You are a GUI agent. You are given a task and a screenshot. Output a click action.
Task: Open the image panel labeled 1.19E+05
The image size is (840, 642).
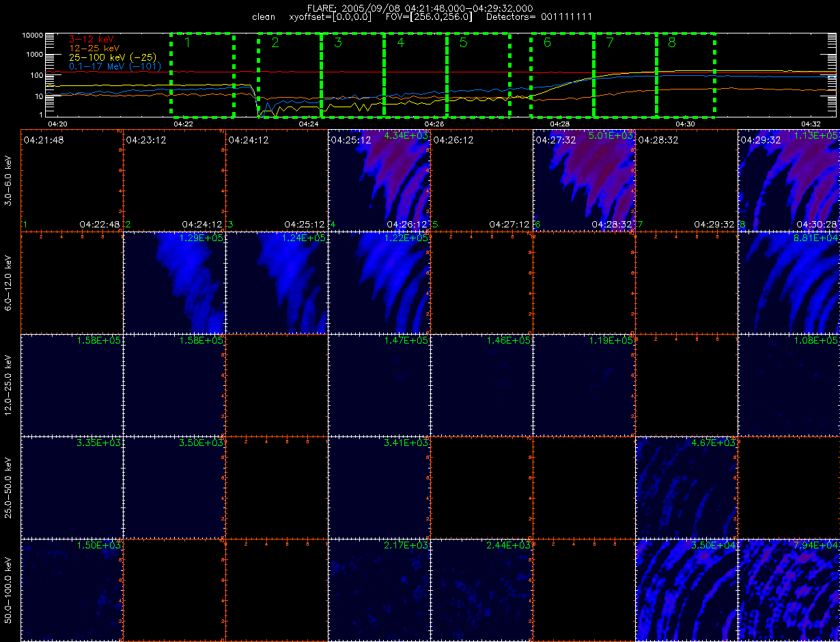coord(584,385)
